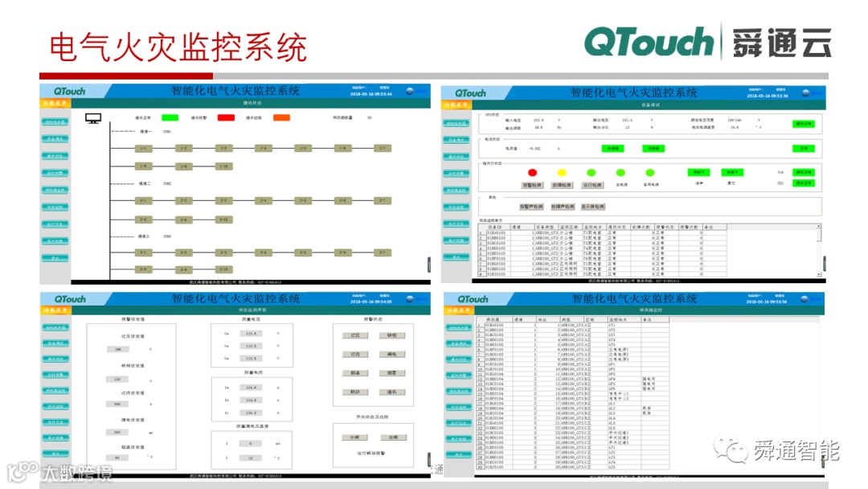
Task: Click the 通讯 alarm status button
Action: [x=392, y=392]
